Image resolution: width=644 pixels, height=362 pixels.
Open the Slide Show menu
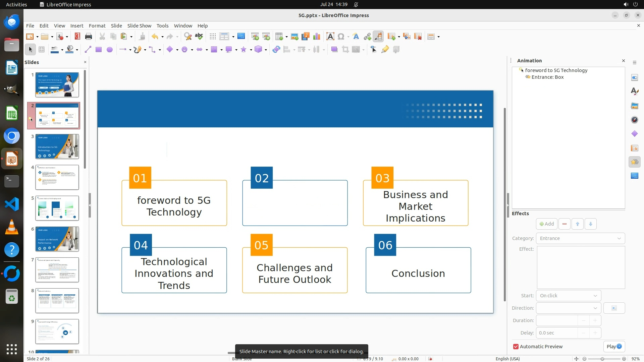pos(139,25)
